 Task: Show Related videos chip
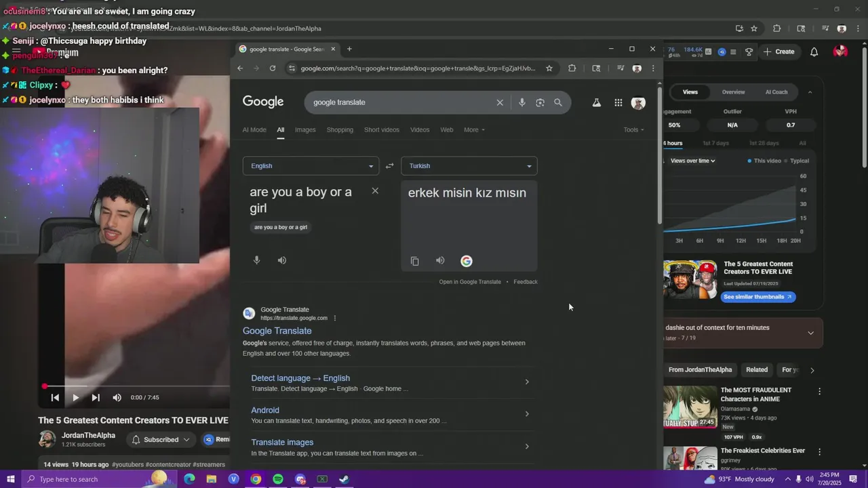pos(757,369)
